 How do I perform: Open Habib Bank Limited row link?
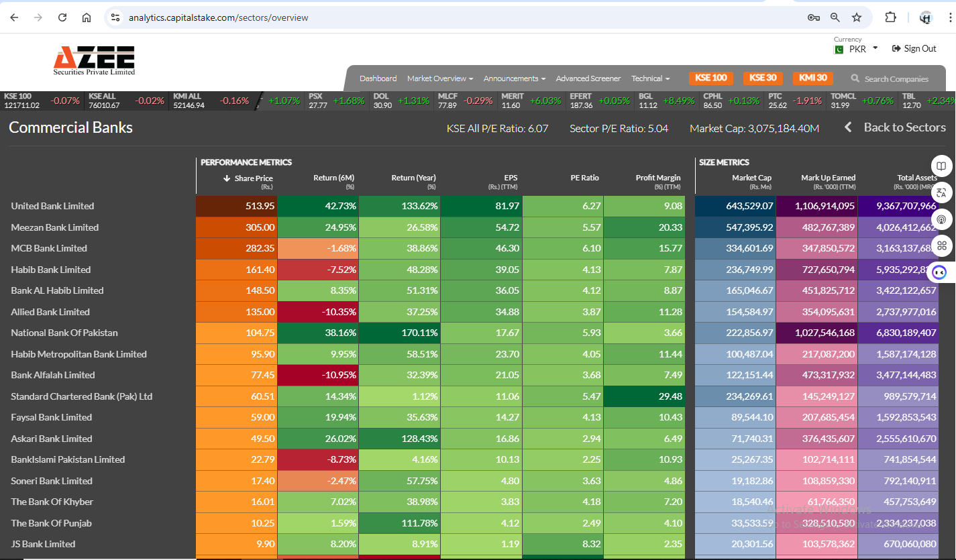tap(50, 270)
